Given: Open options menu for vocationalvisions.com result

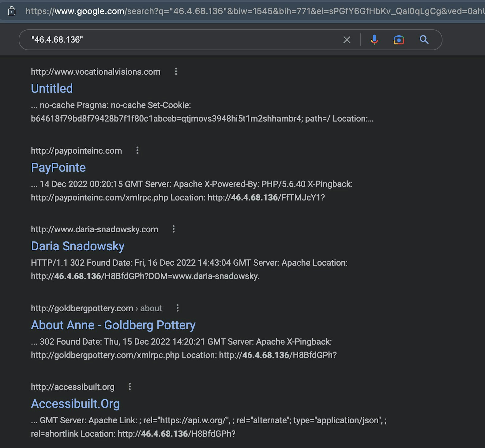Looking at the screenshot, I should (x=176, y=72).
